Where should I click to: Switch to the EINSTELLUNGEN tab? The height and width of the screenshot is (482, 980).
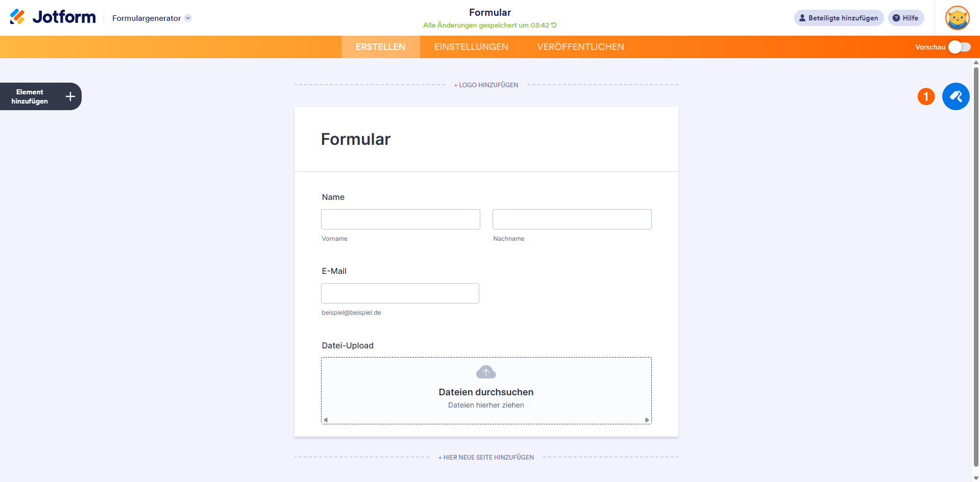[471, 47]
